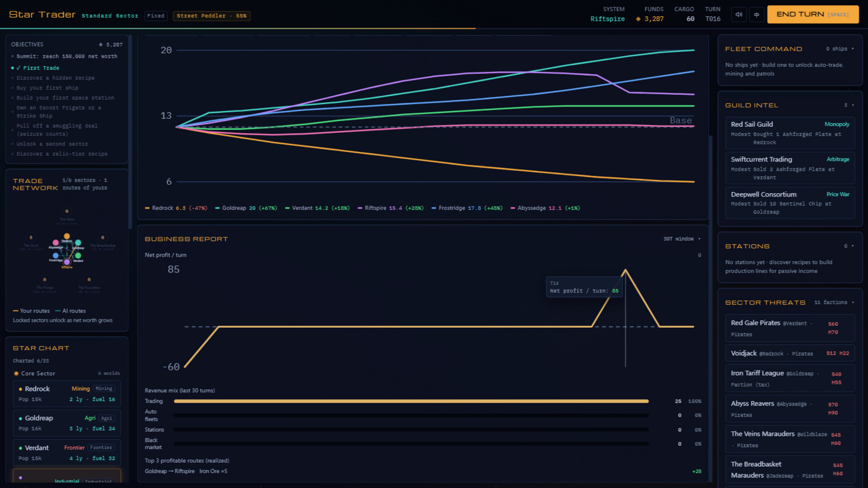Collapse the Sector Threats panel
The width and height of the screenshot is (868, 488).
coord(853,302)
